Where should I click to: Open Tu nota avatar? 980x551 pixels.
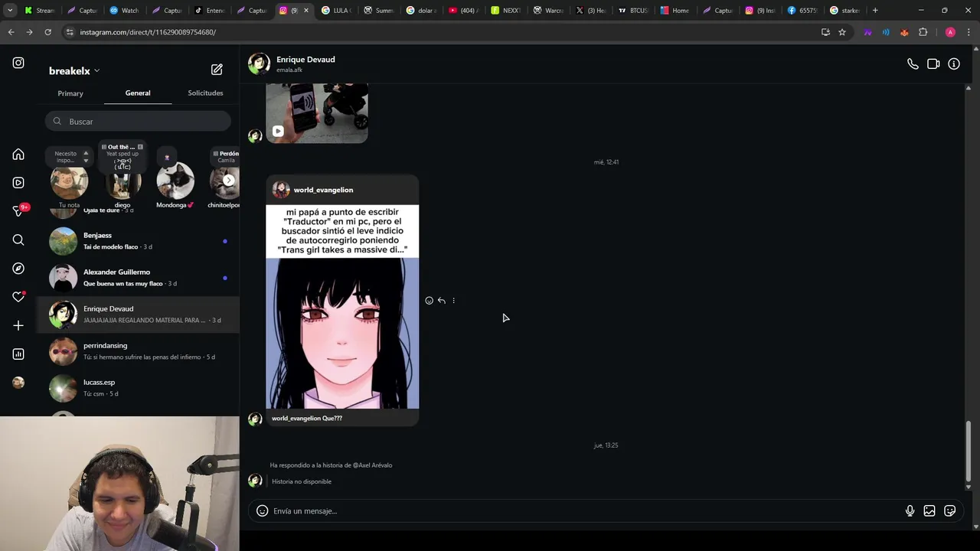69,181
